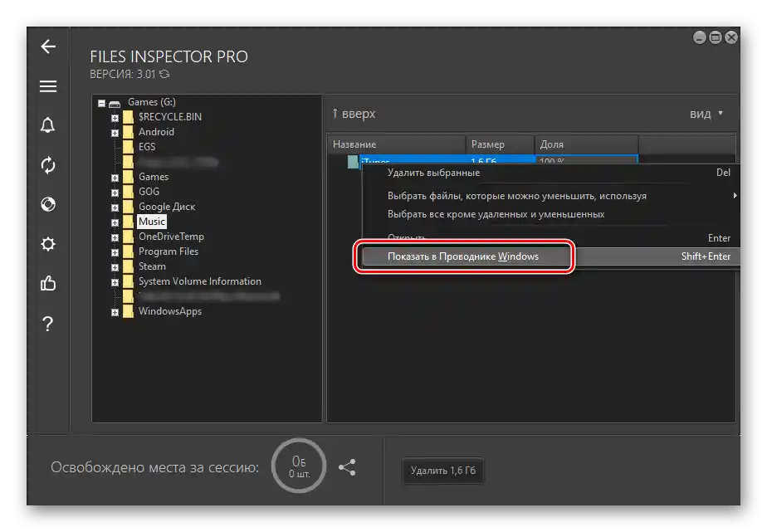Expand the WindowsApps folder node
Screen dimensions: 767x532
click(x=115, y=312)
